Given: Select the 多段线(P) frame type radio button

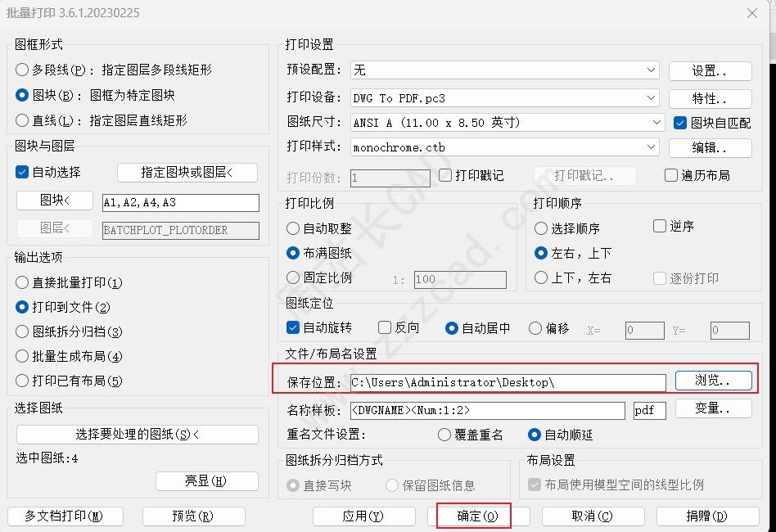Looking at the screenshot, I should [23, 70].
